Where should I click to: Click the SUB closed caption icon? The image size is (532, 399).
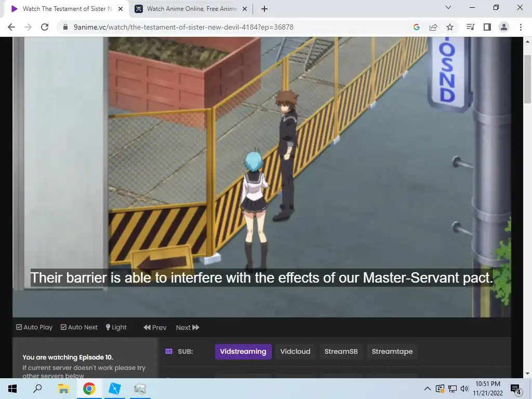point(169,352)
